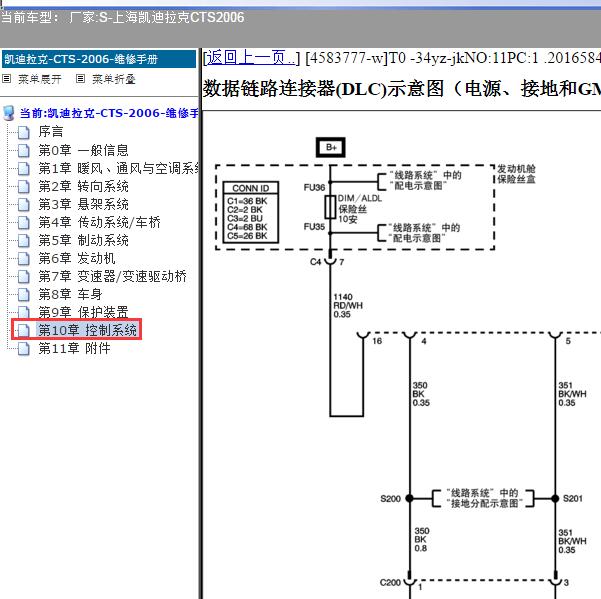Collapse all menus with 菜单折叠
Viewport: 601px width, 599px height.
tap(114, 79)
